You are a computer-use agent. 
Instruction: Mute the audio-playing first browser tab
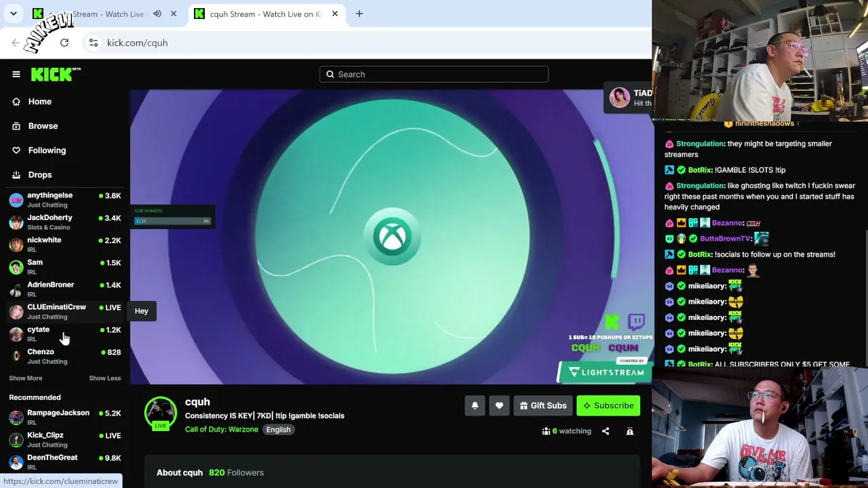point(157,14)
